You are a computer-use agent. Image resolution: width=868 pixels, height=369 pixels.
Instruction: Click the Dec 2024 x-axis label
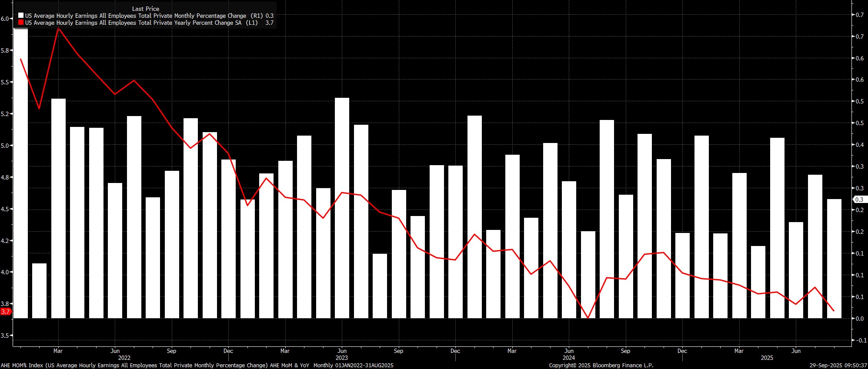tap(682, 351)
